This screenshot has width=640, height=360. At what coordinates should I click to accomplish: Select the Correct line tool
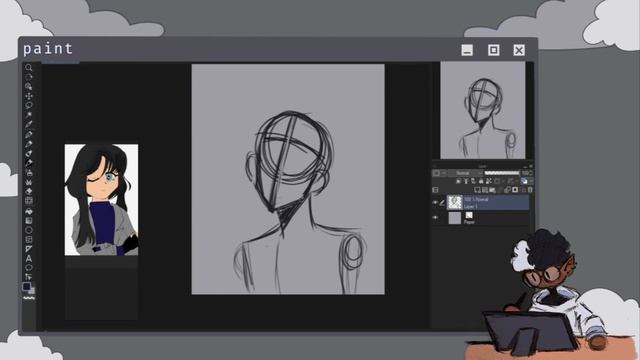click(x=29, y=277)
